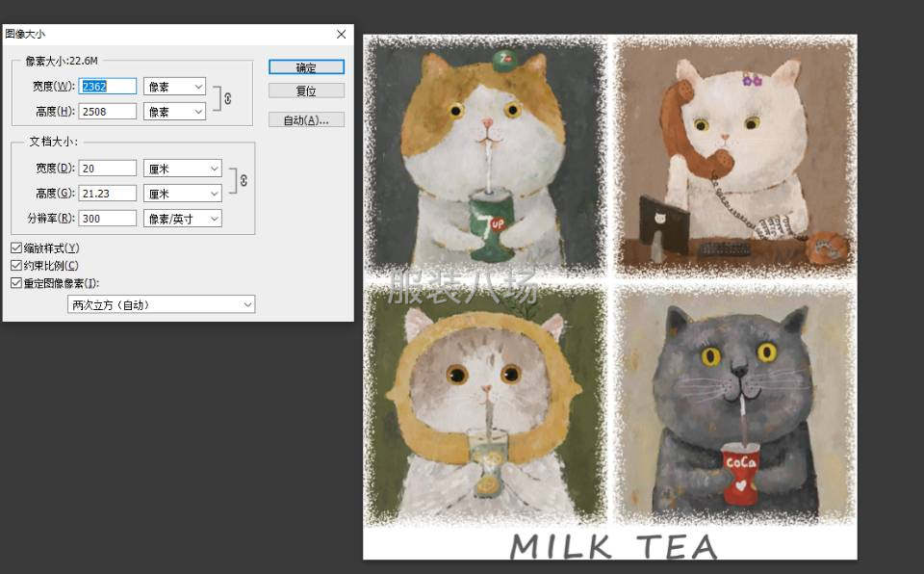Viewport: 924px width, 574px height.
Task: Click the 分辨率(R) label
Action: pos(51,219)
